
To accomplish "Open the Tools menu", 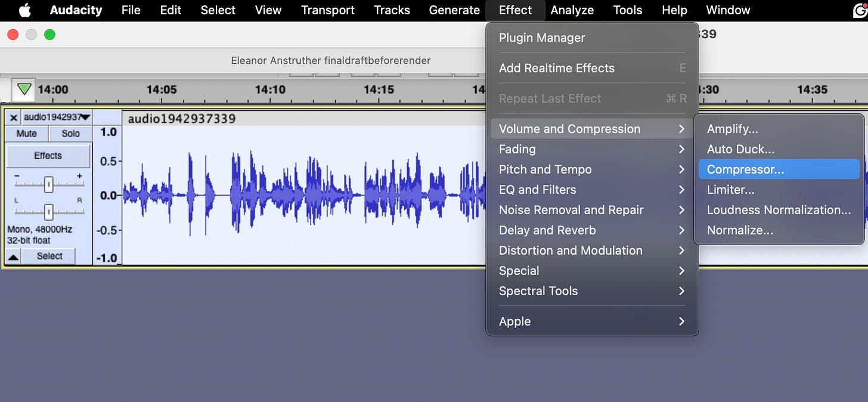I will [x=628, y=10].
